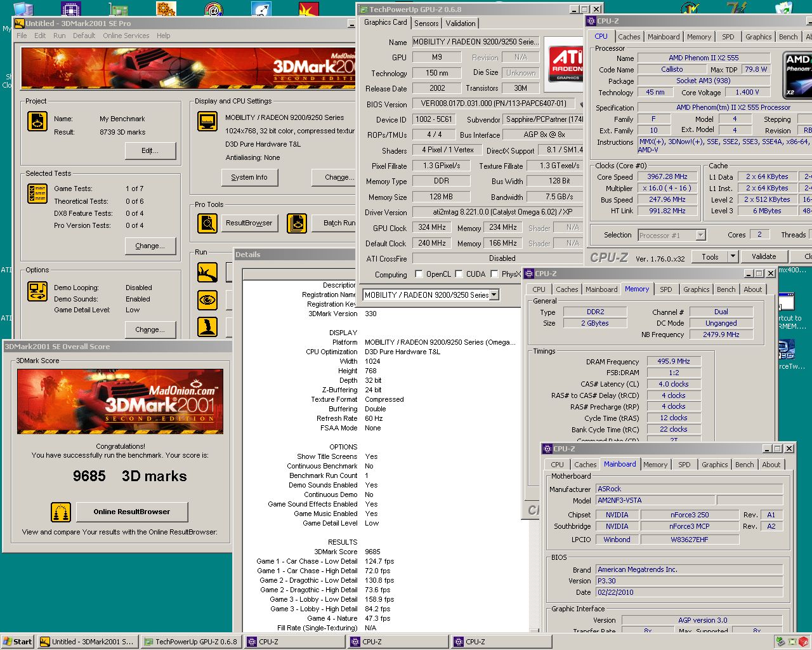
Task: Click the Project icon in 3DMark2001
Action: (x=37, y=121)
